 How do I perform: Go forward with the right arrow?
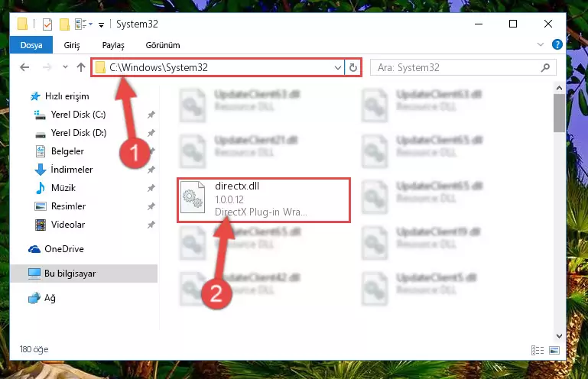coord(47,67)
